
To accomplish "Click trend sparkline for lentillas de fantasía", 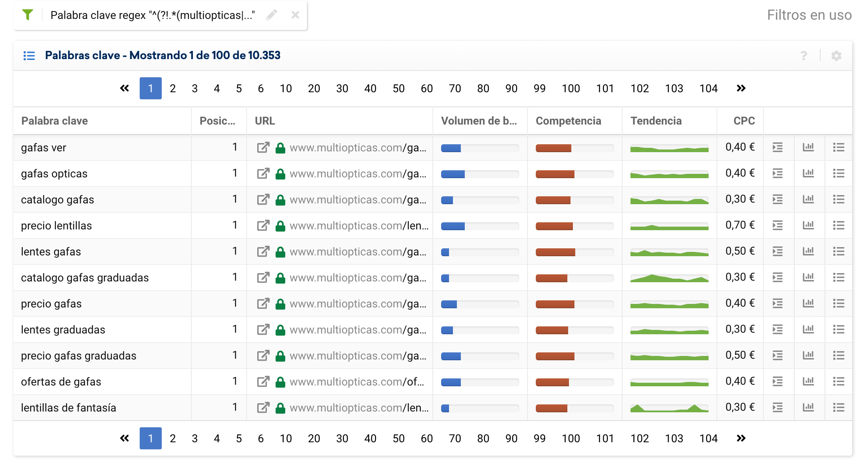I will click(670, 408).
